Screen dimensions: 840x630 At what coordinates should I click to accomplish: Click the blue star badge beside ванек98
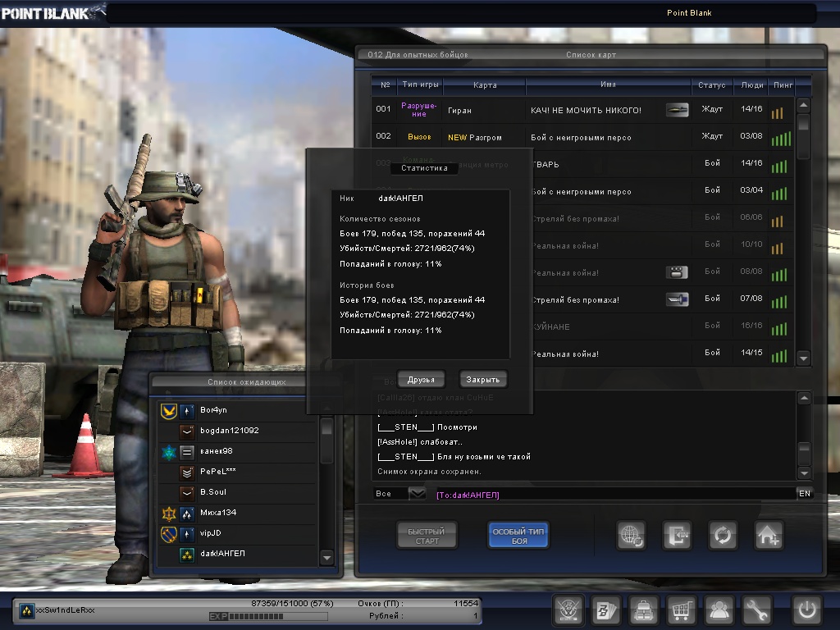tap(169, 452)
